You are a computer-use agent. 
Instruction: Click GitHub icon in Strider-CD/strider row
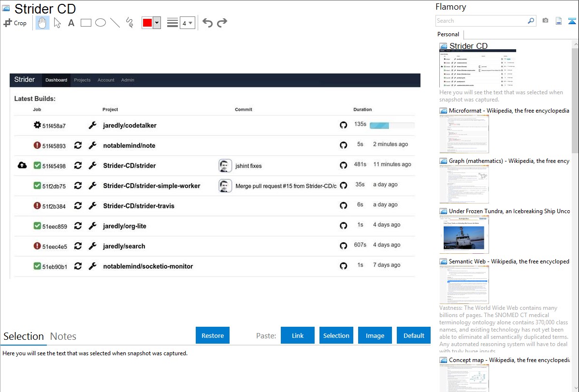(x=344, y=165)
